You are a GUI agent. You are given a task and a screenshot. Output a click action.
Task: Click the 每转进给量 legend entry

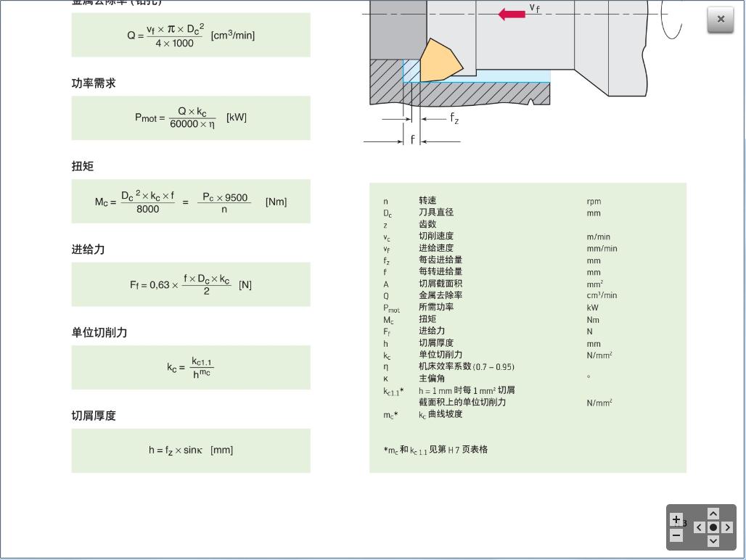coord(440,272)
